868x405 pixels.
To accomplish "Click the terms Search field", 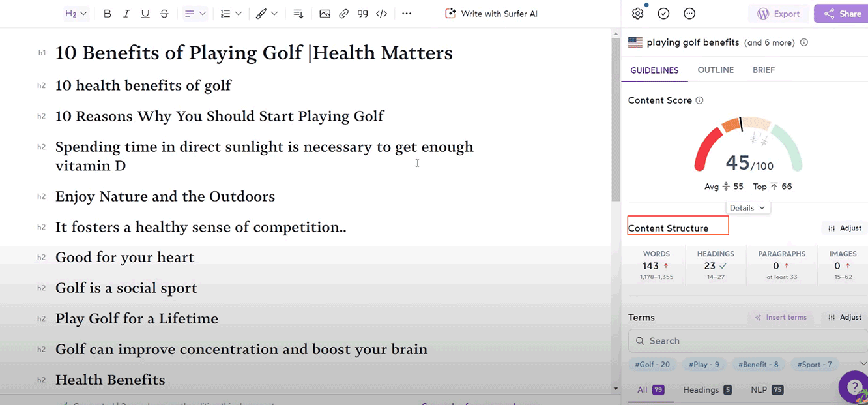I will [747, 341].
